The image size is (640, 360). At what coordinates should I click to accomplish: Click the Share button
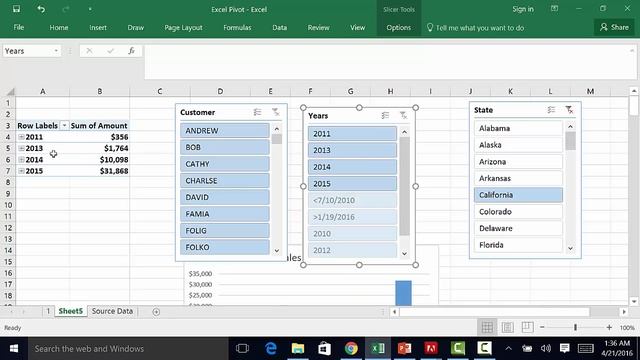tap(614, 27)
